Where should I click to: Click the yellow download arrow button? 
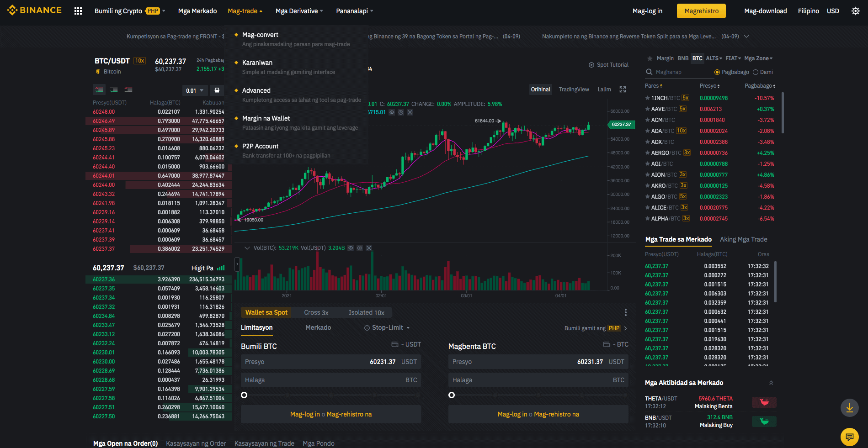tap(850, 408)
